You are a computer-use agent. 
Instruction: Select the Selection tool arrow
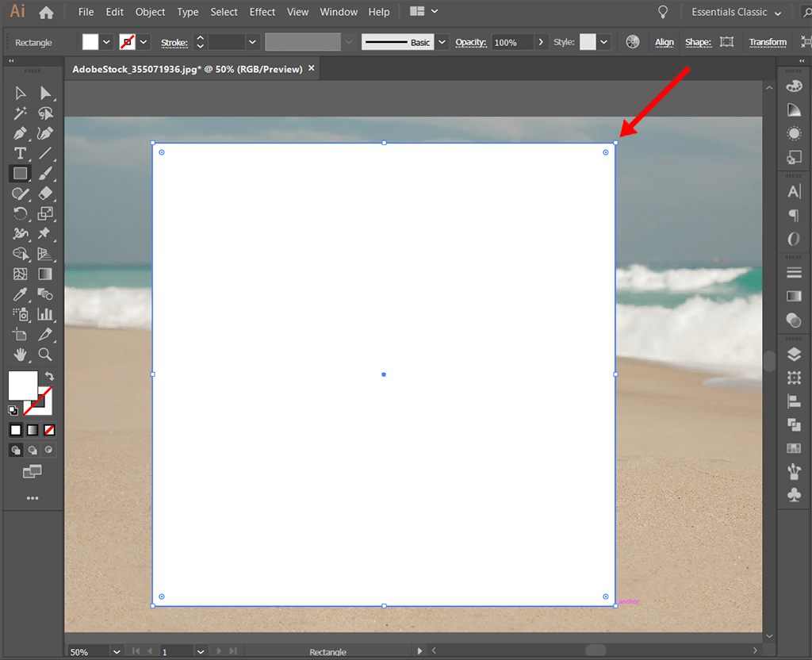20,94
